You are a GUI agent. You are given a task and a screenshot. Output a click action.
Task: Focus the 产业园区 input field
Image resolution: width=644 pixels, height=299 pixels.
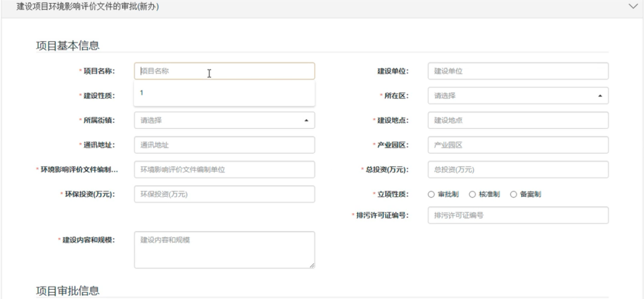point(518,145)
